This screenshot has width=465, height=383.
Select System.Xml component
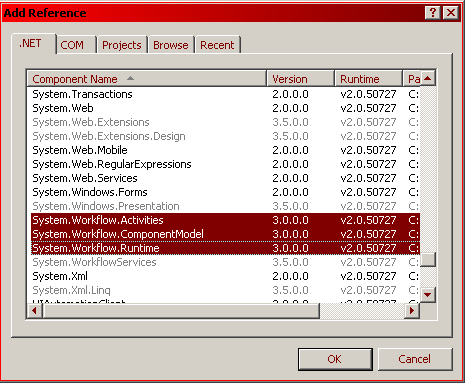(x=225, y=276)
